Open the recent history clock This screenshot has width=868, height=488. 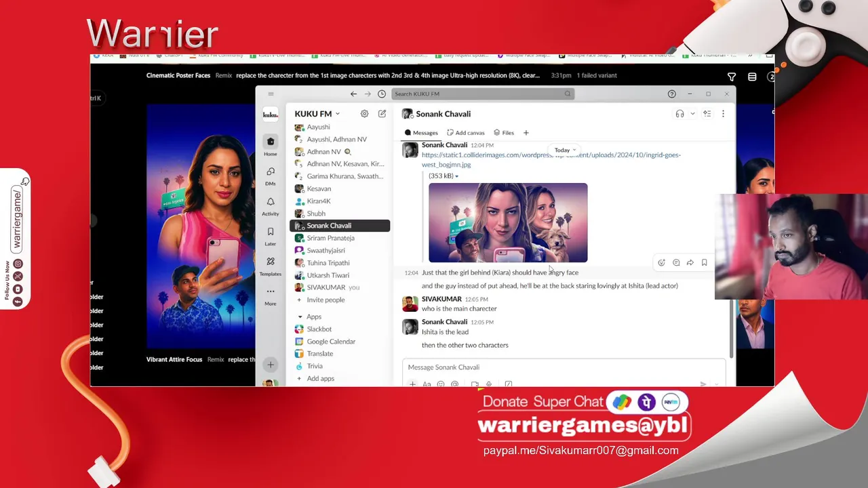[382, 94]
